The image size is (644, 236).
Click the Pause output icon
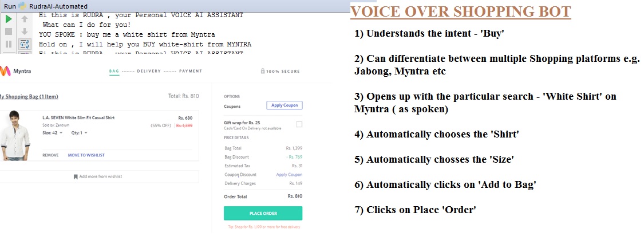coord(9,44)
